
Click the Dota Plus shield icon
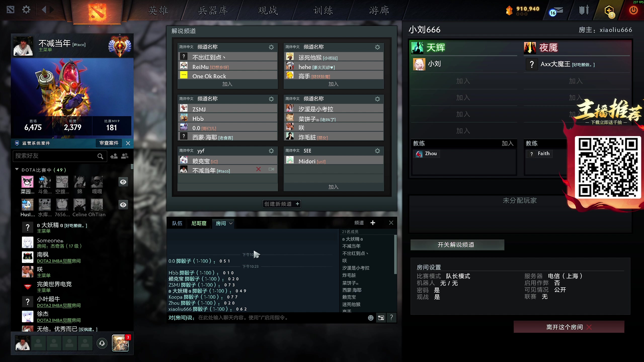[x=609, y=11]
